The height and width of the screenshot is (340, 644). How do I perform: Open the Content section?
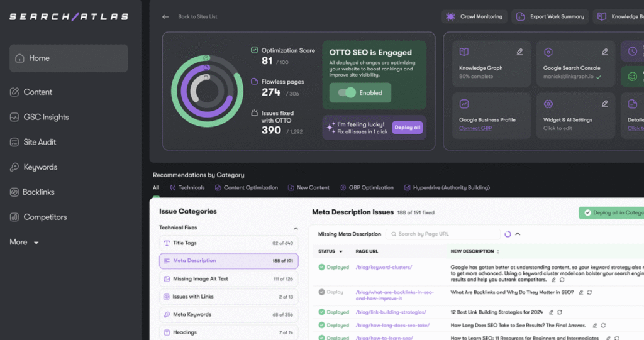[x=31, y=92]
